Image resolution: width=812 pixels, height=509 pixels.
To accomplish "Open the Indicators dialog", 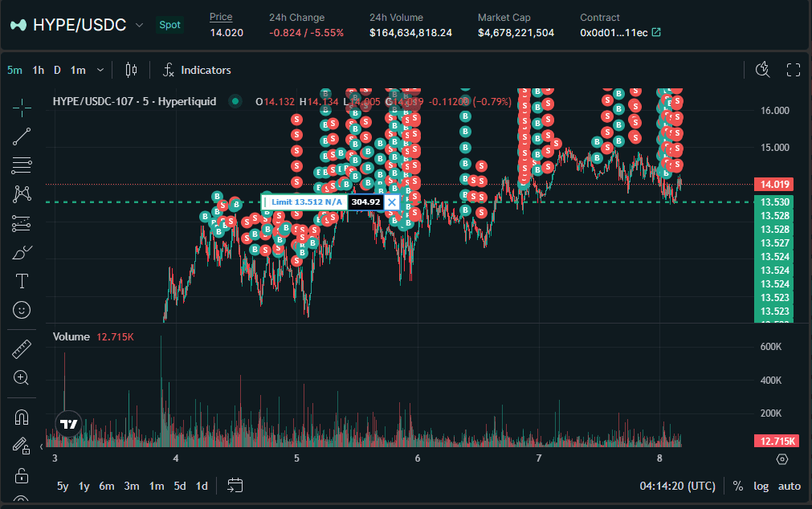I will tap(197, 70).
